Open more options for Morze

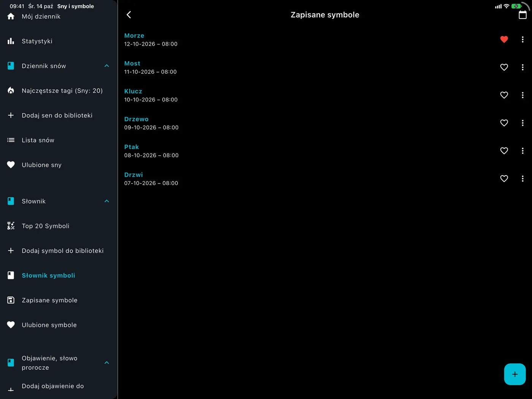point(522,40)
